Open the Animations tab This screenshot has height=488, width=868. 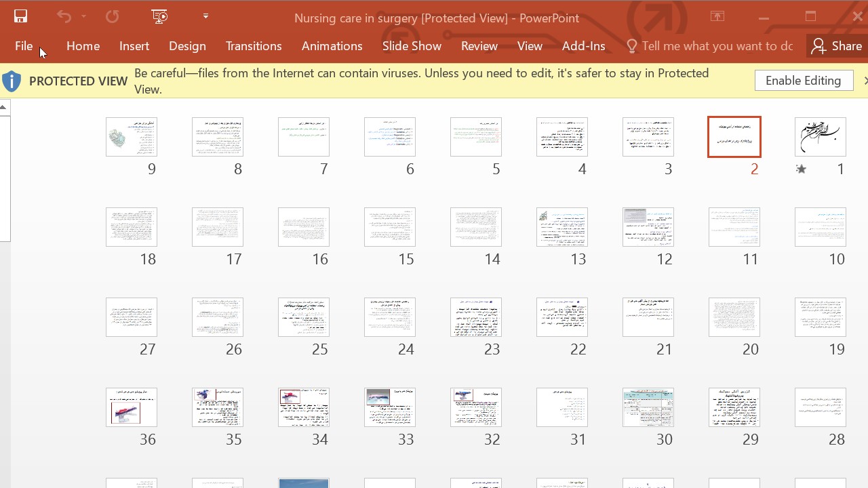click(332, 46)
